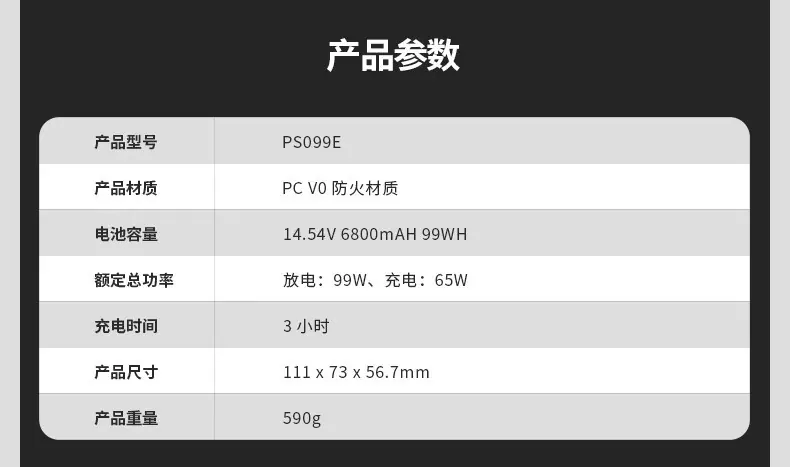Click the 99WH text in battery capacity
Viewport: 790px width, 467px height.
(445, 234)
